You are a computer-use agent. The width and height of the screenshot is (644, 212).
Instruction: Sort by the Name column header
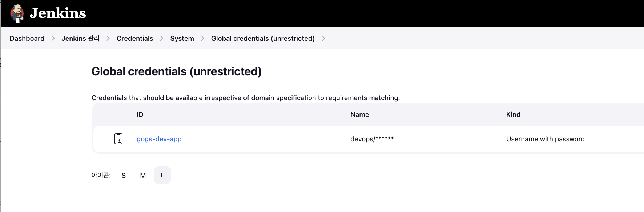[x=359, y=114]
